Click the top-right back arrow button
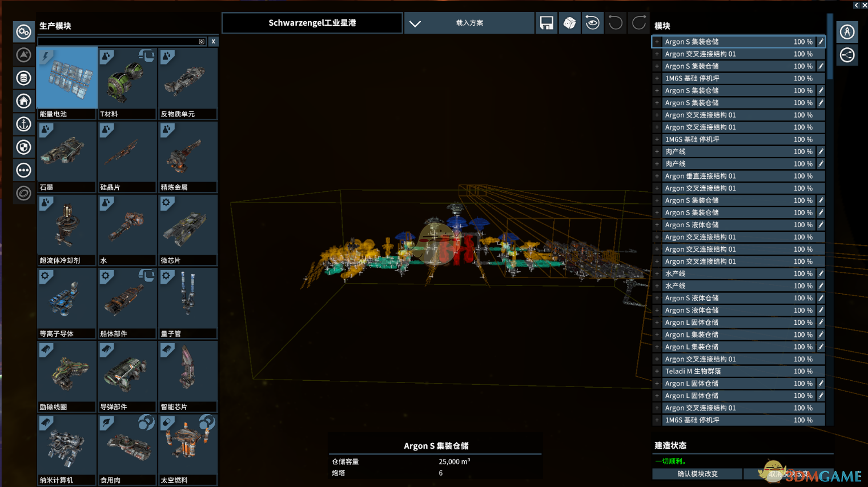The image size is (868, 487). (x=856, y=5)
